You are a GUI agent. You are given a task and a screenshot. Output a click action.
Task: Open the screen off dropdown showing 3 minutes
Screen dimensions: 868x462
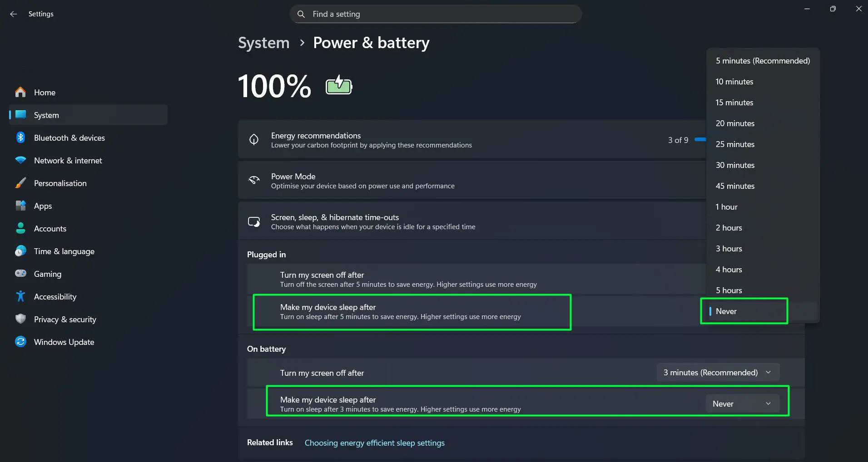[717, 372]
